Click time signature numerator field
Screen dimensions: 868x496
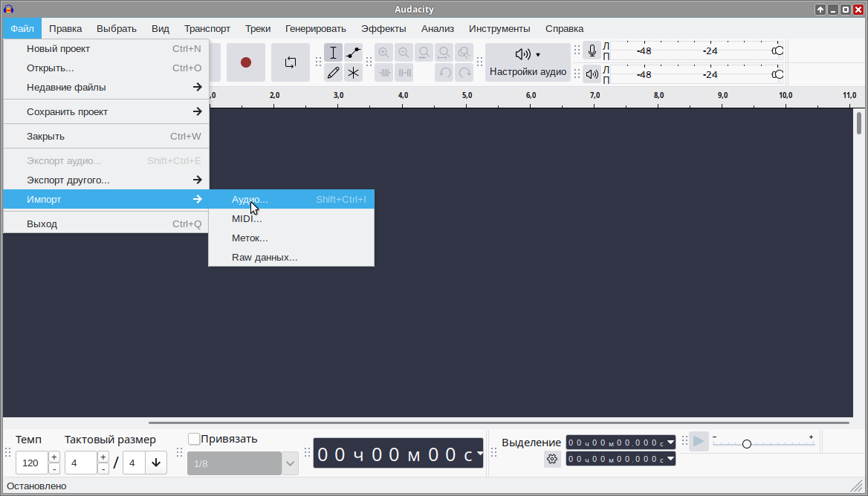click(x=81, y=463)
